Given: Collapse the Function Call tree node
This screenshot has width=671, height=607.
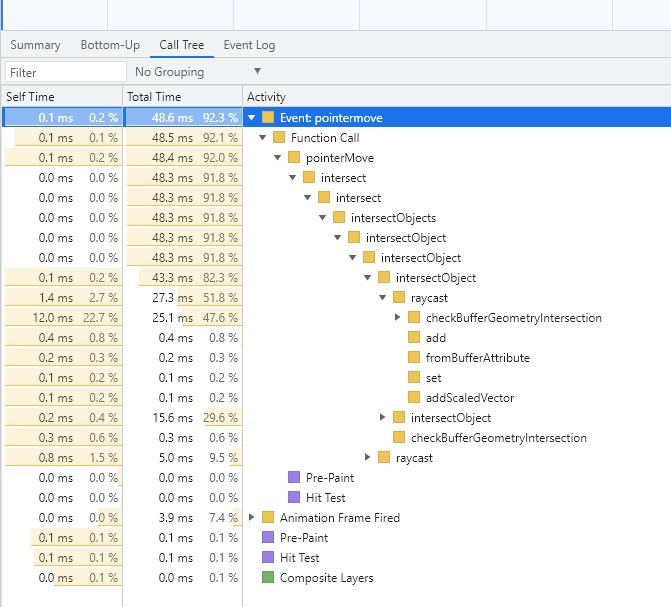Looking at the screenshot, I should (x=267, y=138).
